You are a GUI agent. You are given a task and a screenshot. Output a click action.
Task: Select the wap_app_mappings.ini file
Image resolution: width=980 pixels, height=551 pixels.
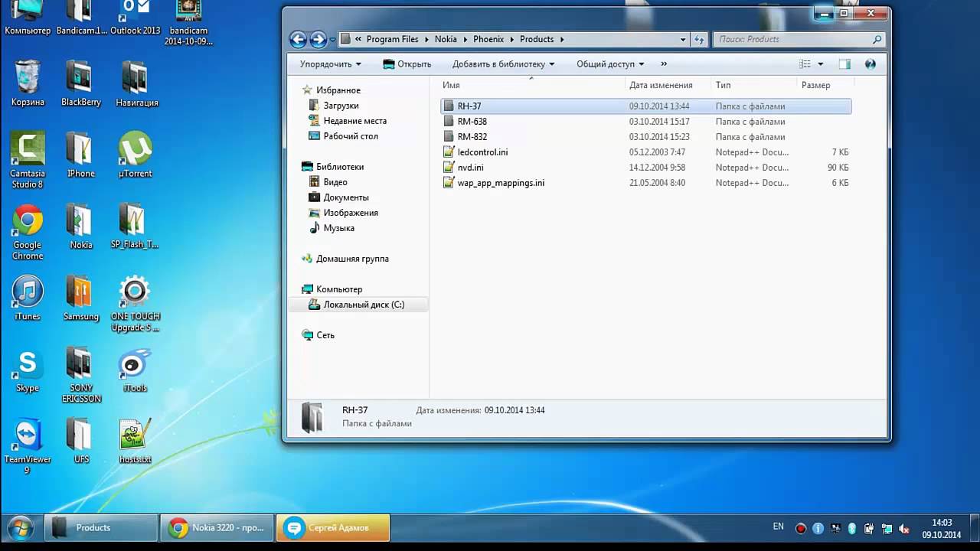click(646, 183)
